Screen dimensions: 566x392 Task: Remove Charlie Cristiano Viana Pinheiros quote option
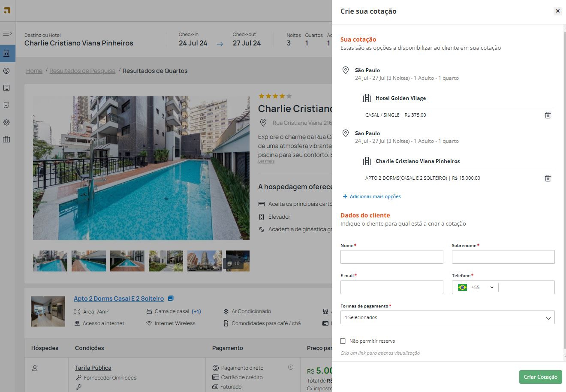(548, 178)
